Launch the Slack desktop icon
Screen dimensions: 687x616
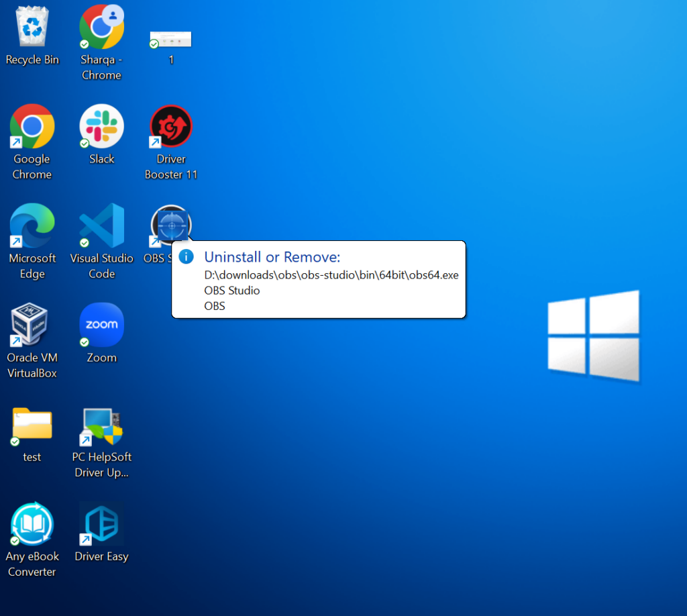point(102,126)
